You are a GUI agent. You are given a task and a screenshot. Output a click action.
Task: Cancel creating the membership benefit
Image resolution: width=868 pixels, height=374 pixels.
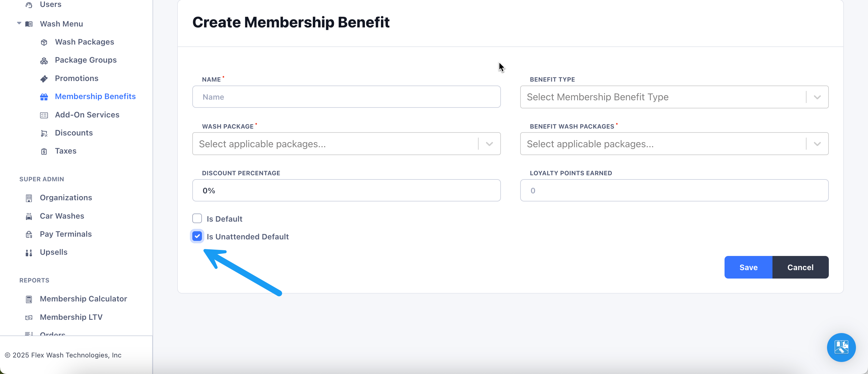(x=800, y=267)
